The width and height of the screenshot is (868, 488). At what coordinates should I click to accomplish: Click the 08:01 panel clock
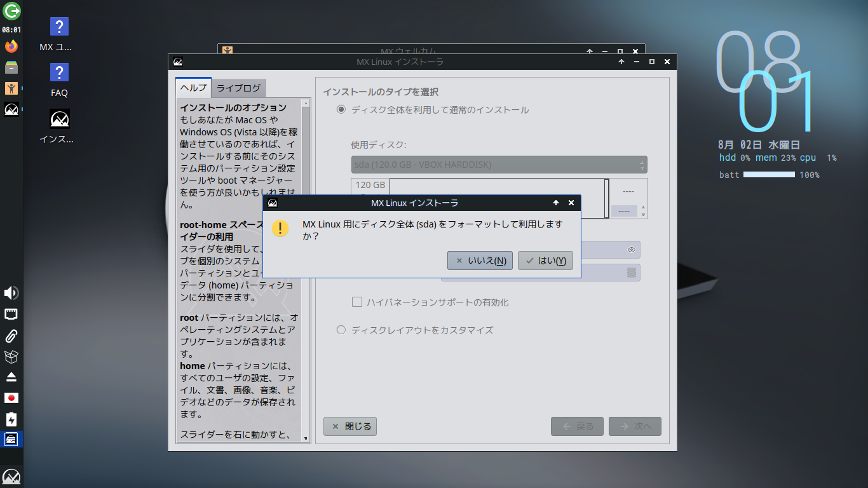[11, 30]
